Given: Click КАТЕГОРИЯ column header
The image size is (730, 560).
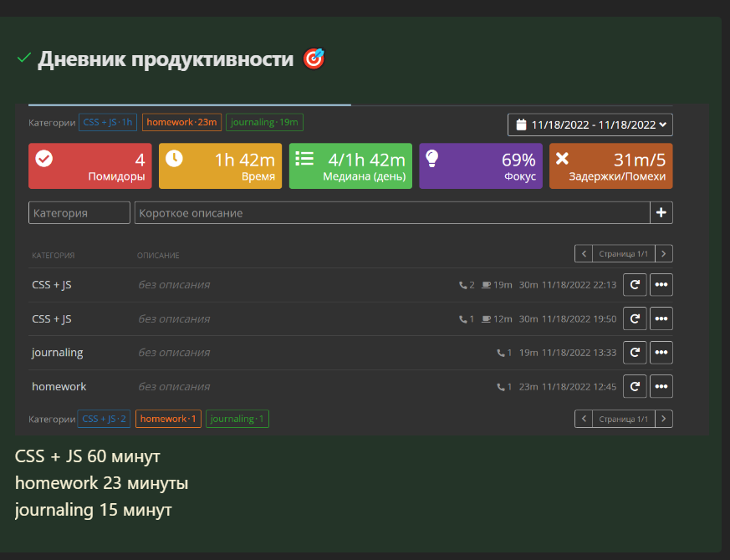Looking at the screenshot, I should (53, 256).
